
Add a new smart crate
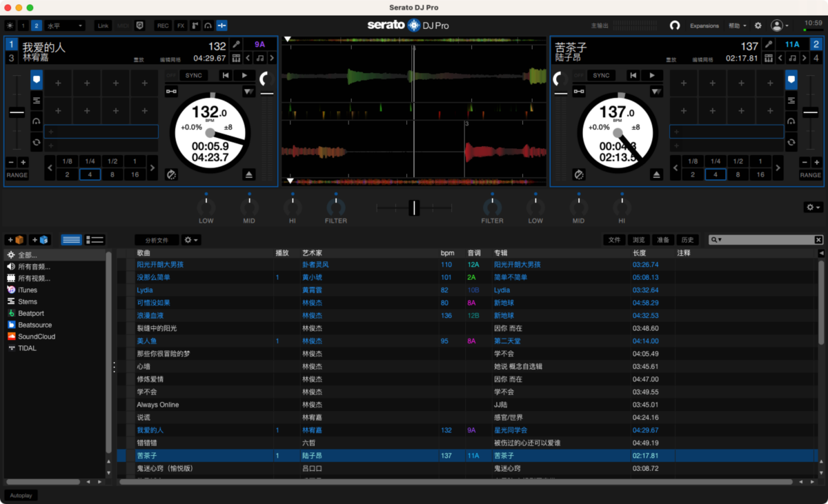tap(39, 240)
